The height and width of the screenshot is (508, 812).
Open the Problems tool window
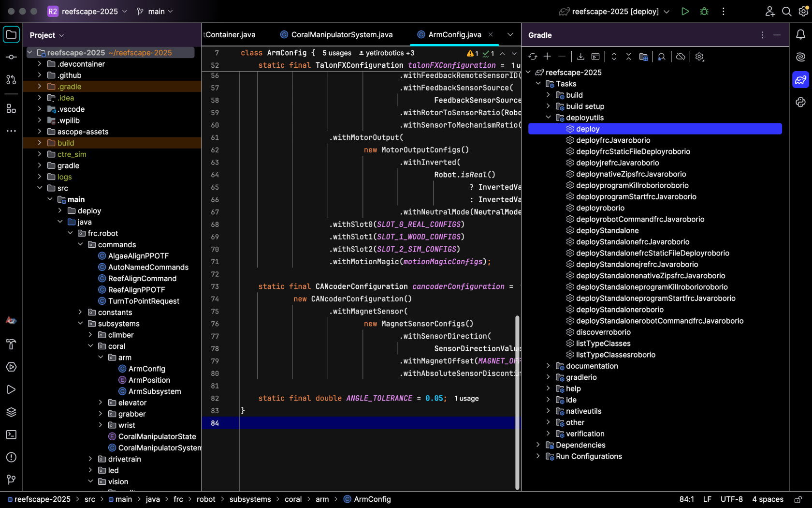tap(11, 457)
